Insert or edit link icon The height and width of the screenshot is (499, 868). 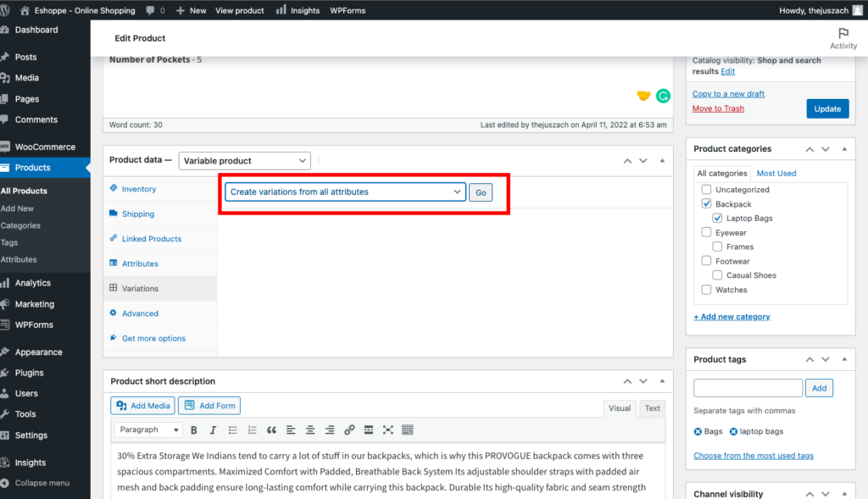point(348,430)
